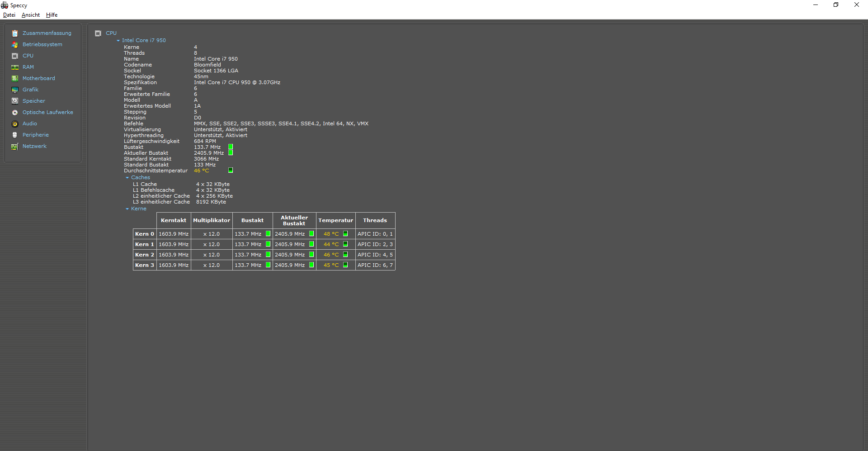868x451 pixels.
Task: Click the Speicher hard drive icon
Action: pyautogui.click(x=15, y=101)
